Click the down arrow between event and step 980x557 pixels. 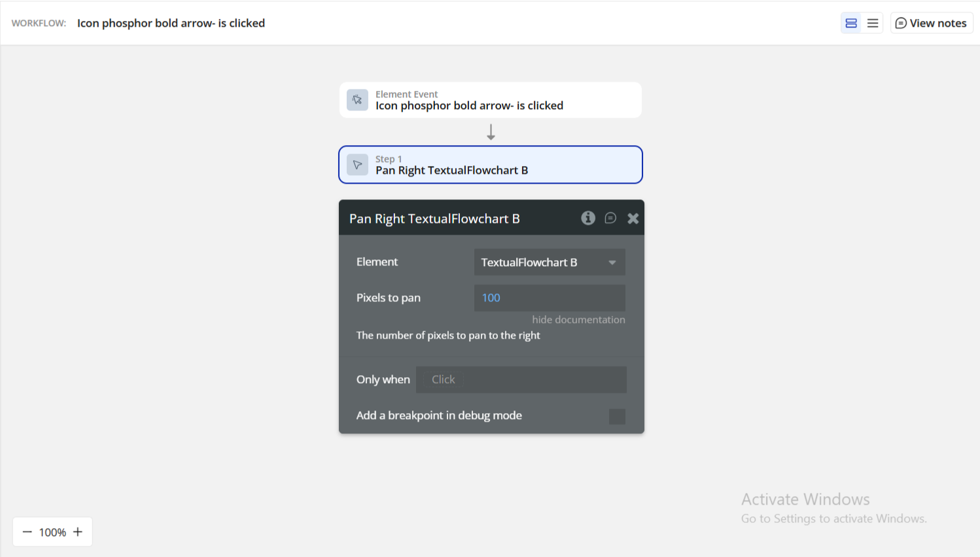[491, 132]
